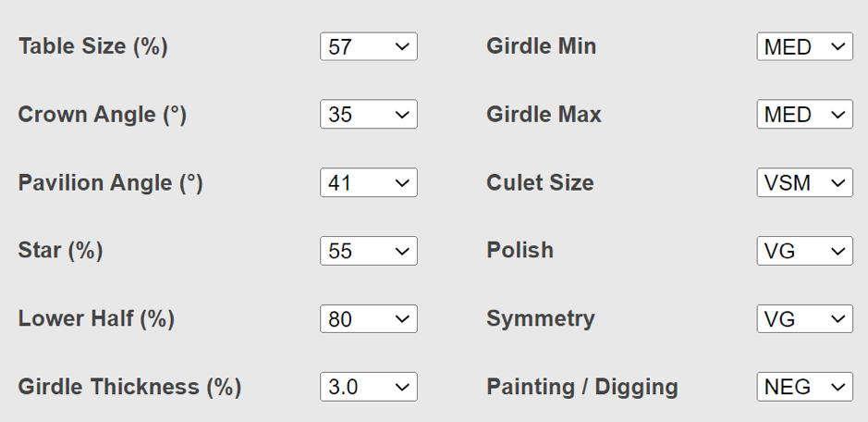
Task: Open the Girdle Min dropdown set to MED
Action: [x=805, y=46]
